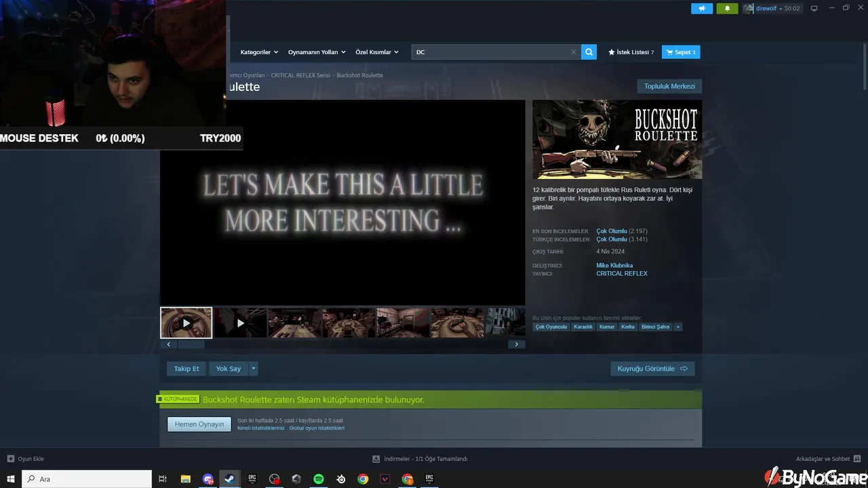Open Discord from the taskbar
868x488 pixels.
point(208,479)
